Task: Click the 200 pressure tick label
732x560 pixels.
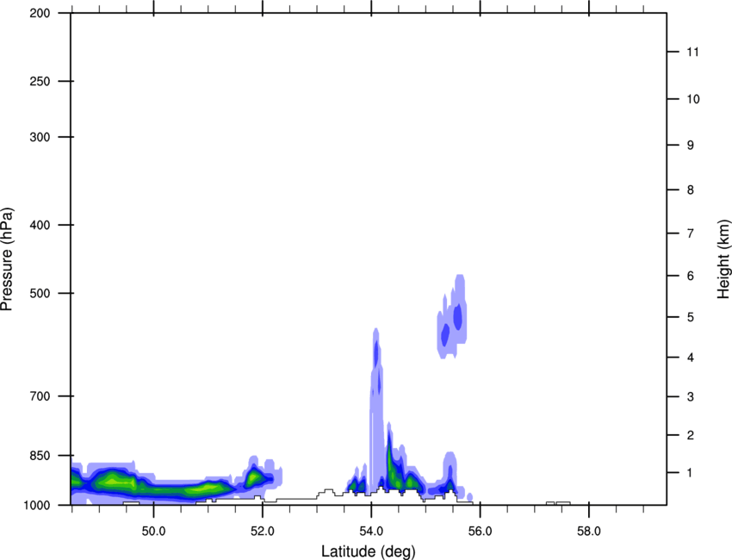Action: click(40, 13)
